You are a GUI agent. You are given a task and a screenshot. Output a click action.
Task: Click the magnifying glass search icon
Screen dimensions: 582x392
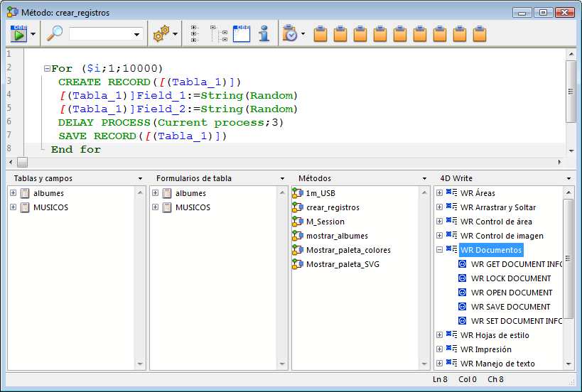point(55,33)
